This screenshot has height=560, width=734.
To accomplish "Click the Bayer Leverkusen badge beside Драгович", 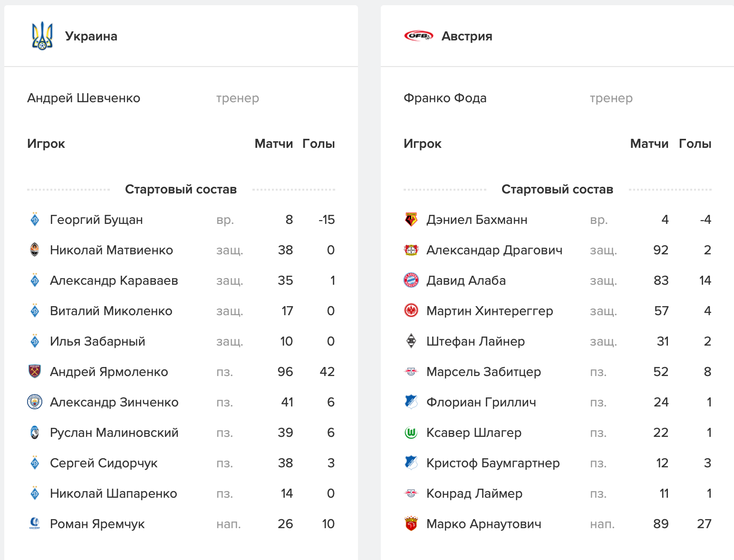I will pyautogui.click(x=411, y=250).
